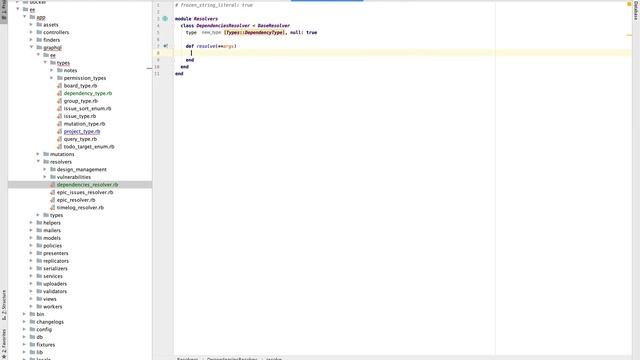Select todo_target_enum.rb in the tree

tap(89, 147)
